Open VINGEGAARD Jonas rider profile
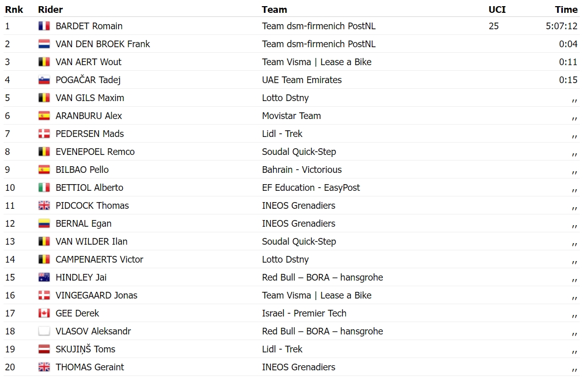Image resolution: width=588 pixels, height=377 pixels. (x=97, y=295)
